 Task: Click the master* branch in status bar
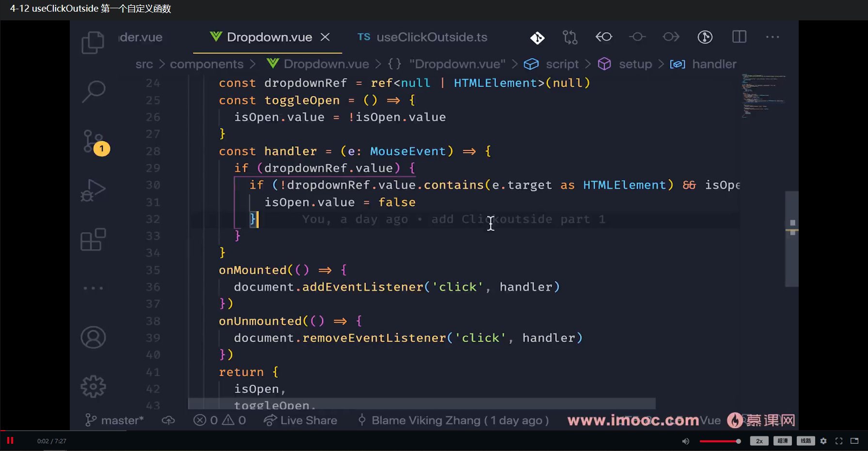[114, 420]
